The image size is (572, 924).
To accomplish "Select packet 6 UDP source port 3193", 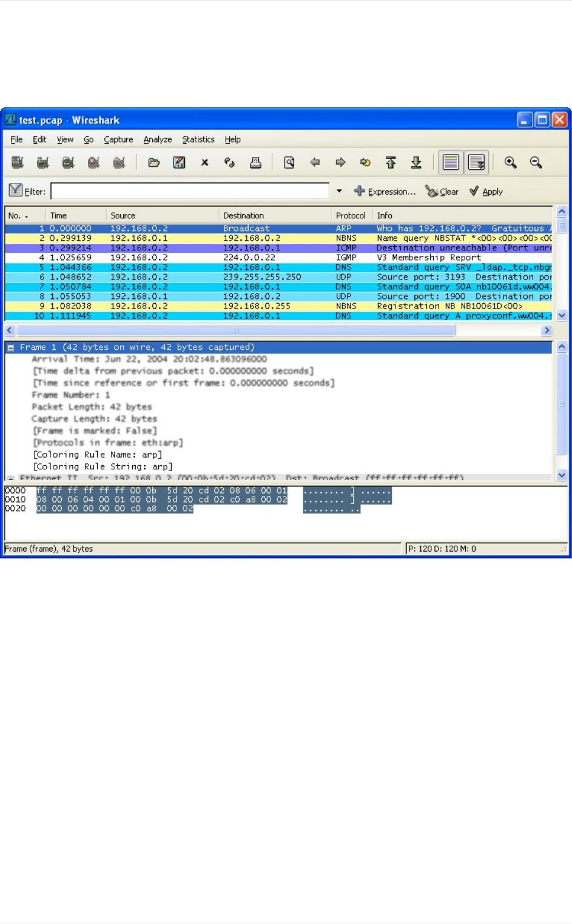I will [278, 277].
